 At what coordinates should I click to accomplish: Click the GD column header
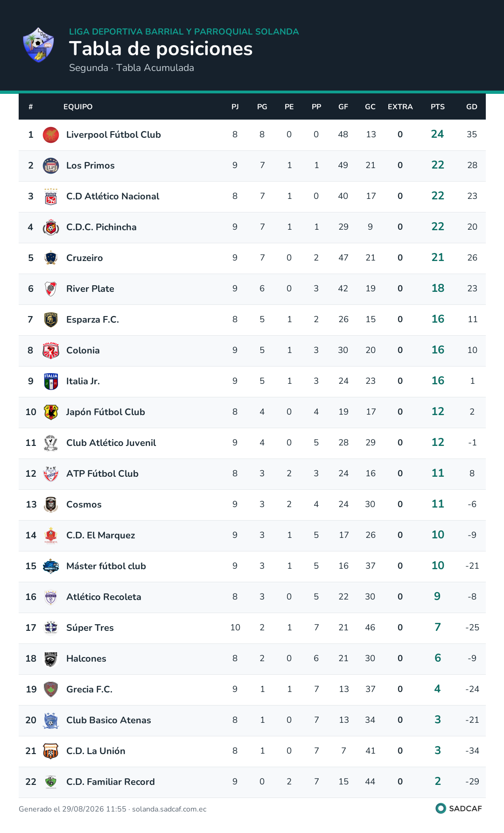[x=472, y=107]
